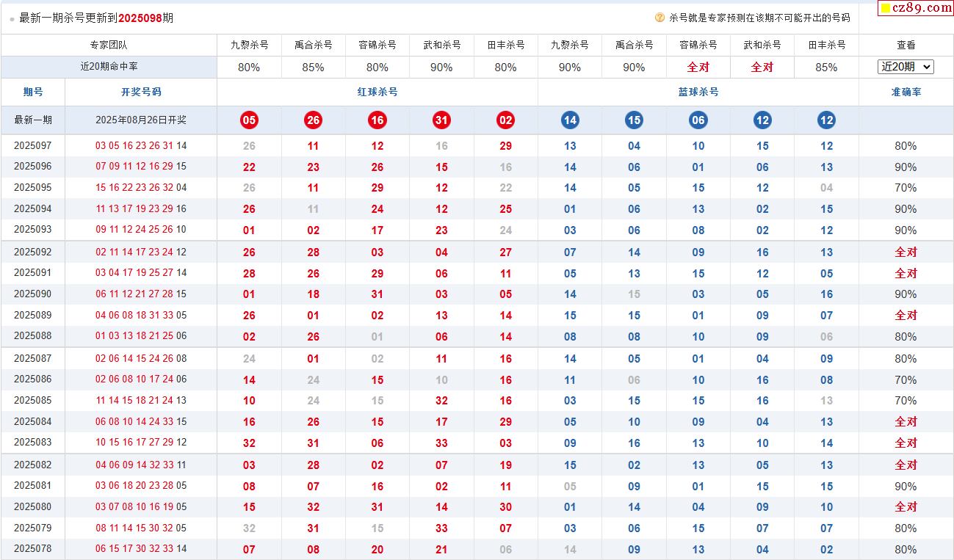Click draw numbers 02 11 14 17 23 24 12
The height and width of the screenshot is (560, 954).
[141, 252]
